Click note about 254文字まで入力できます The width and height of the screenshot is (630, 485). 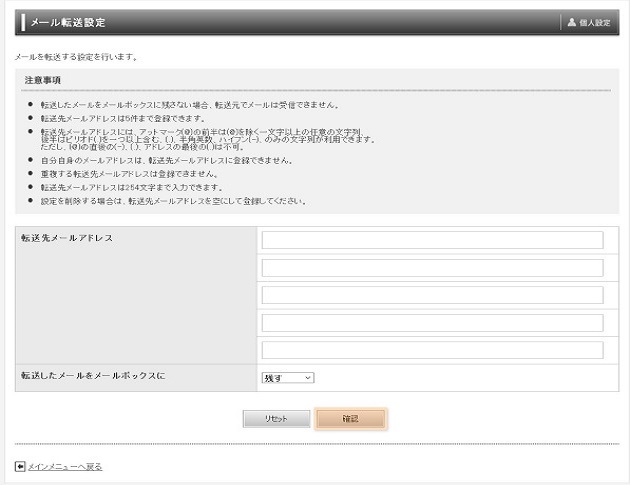[131, 188]
